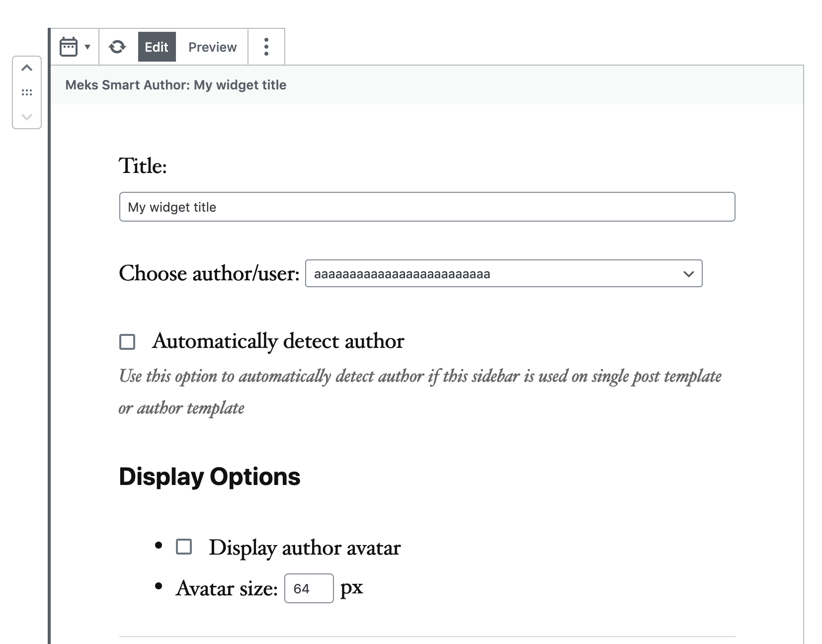The width and height of the screenshot is (822, 644).
Task: Open the Choose author/user dropdown
Action: coord(503,274)
